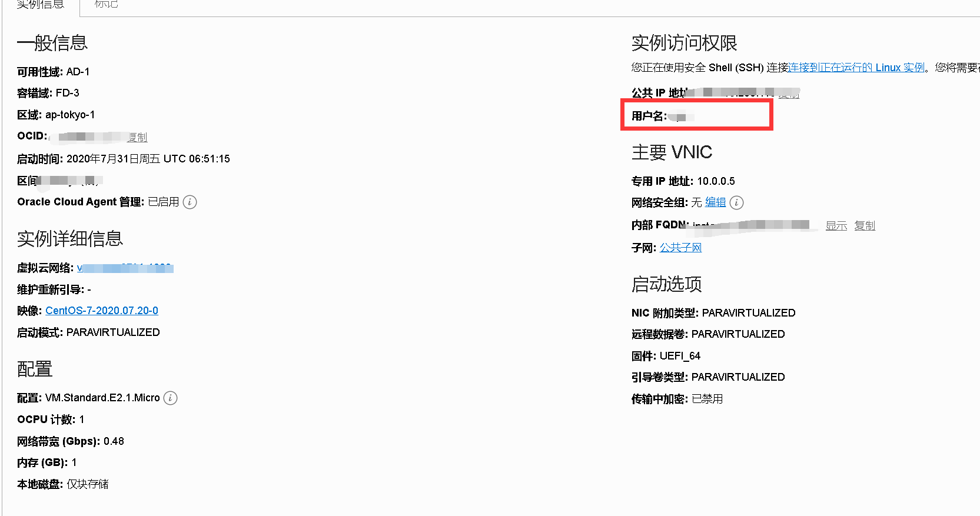Copy the public IP address via 复制
The image size is (980, 516).
coord(789,94)
